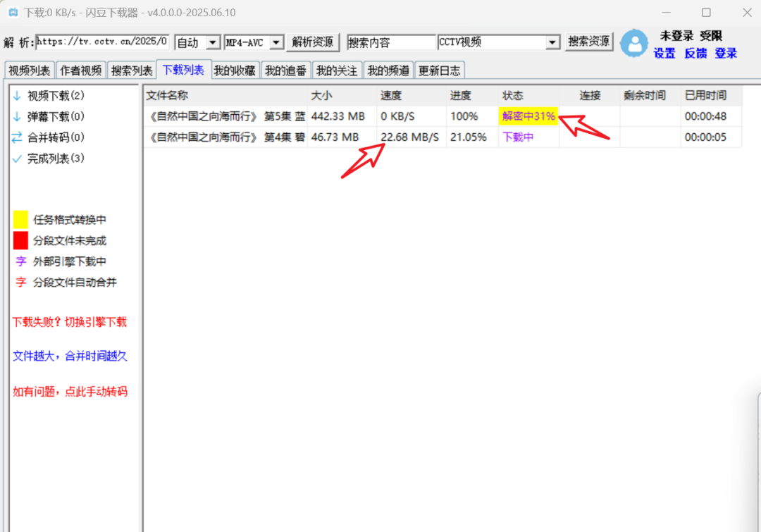Click the yellow format conversion legend swatch

(20, 220)
